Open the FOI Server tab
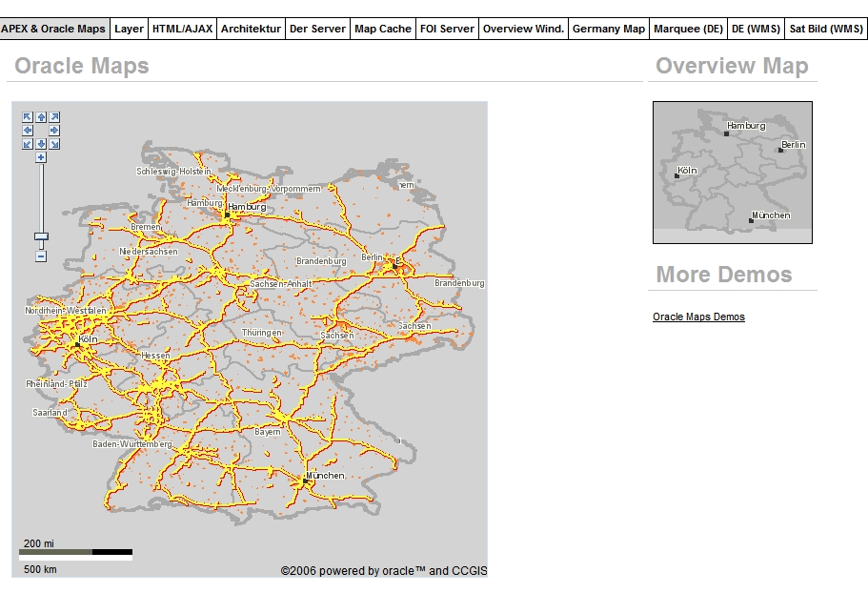The height and width of the screenshot is (593, 868). coord(447,29)
